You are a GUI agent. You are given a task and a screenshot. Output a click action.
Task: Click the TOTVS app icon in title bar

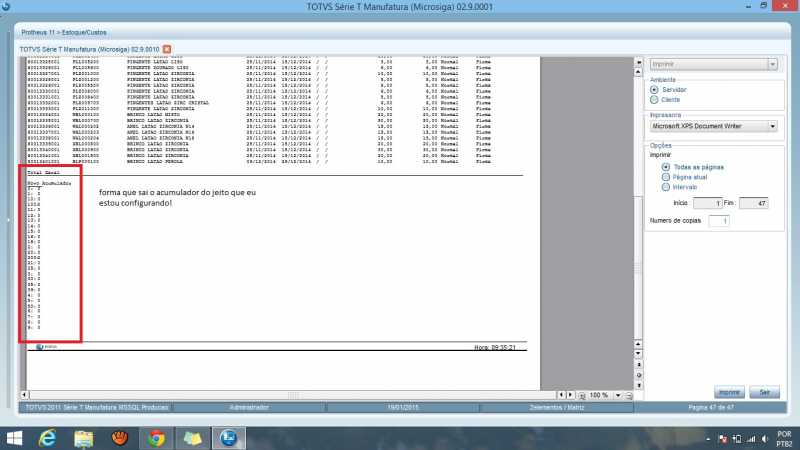(x=6, y=6)
